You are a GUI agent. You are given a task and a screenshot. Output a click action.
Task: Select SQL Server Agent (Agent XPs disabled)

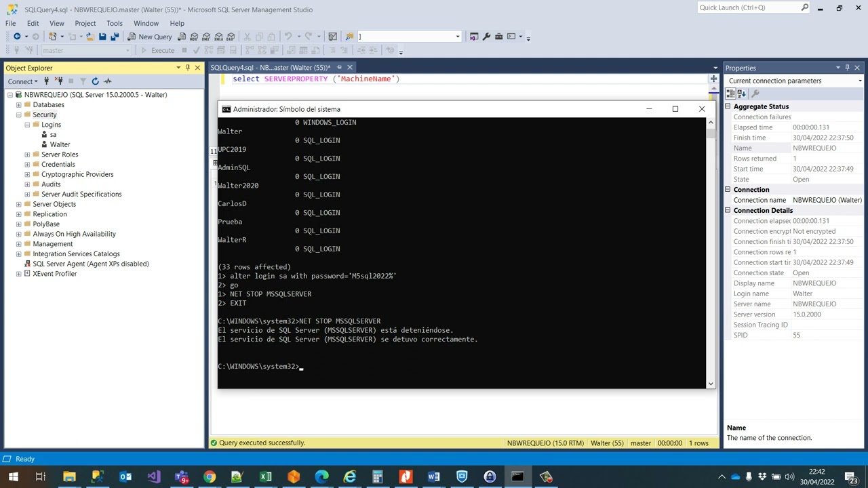[x=91, y=264]
